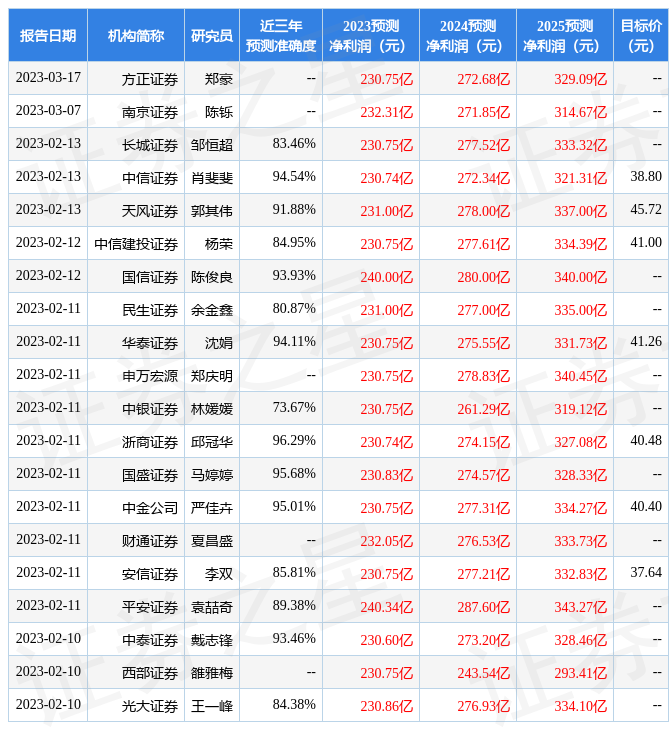Click researcher name 李双
669x730 pixels.
219,574
